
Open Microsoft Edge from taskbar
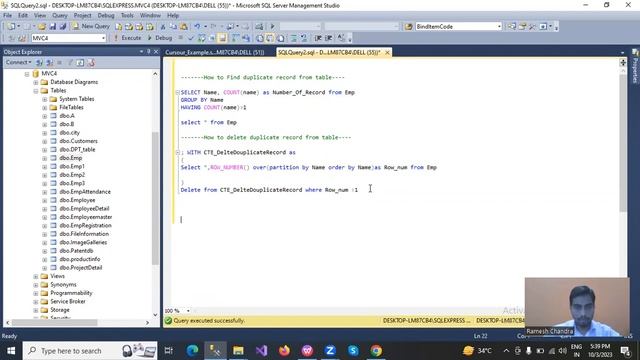tap(192, 351)
